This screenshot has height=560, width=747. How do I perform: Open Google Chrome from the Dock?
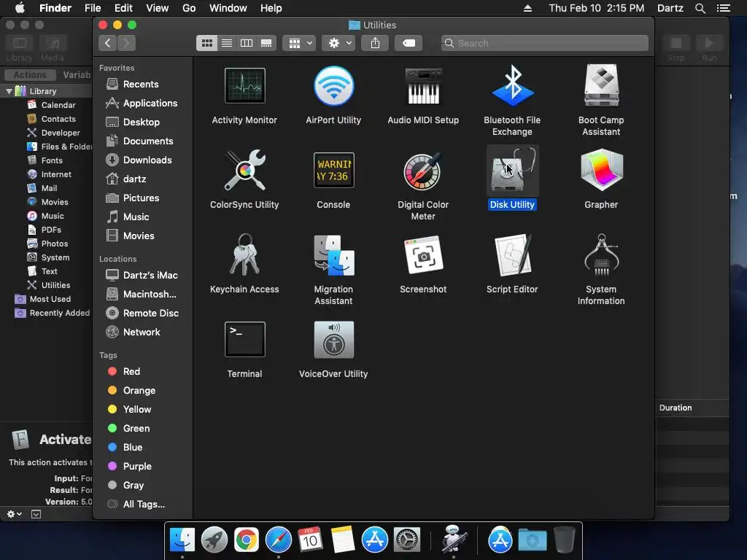(247, 540)
